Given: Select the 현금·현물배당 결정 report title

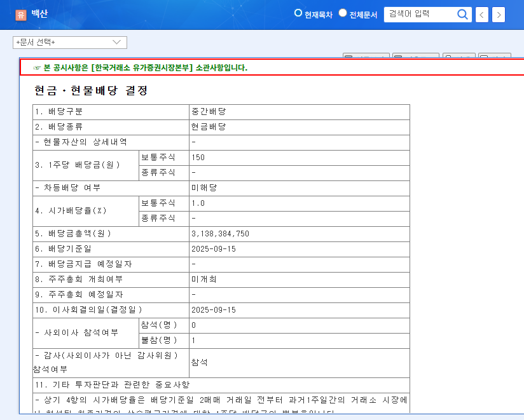Looking at the screenshot, I should tap(90, 91).
